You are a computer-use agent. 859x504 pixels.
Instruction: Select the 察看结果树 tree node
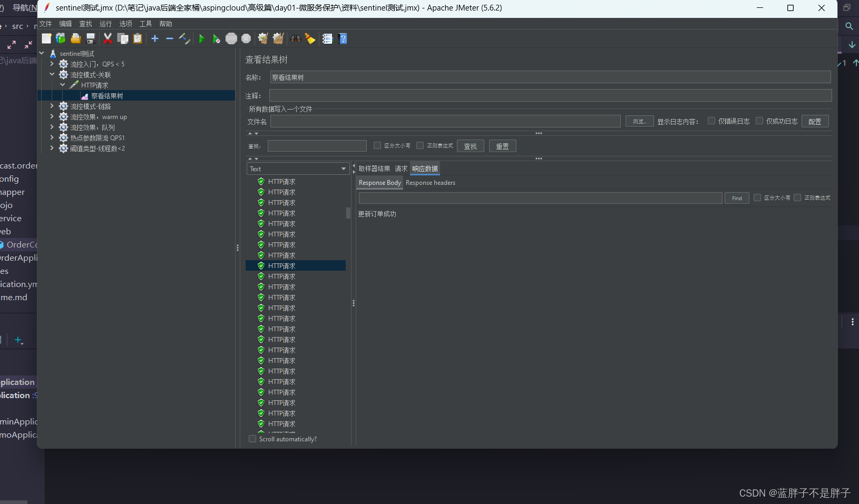pos(107,96)
